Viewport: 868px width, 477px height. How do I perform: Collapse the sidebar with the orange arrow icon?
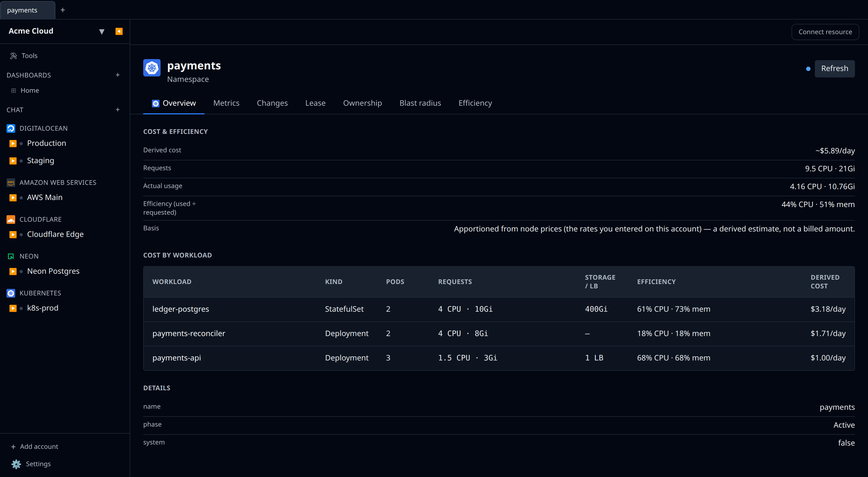tap(119, 31)
